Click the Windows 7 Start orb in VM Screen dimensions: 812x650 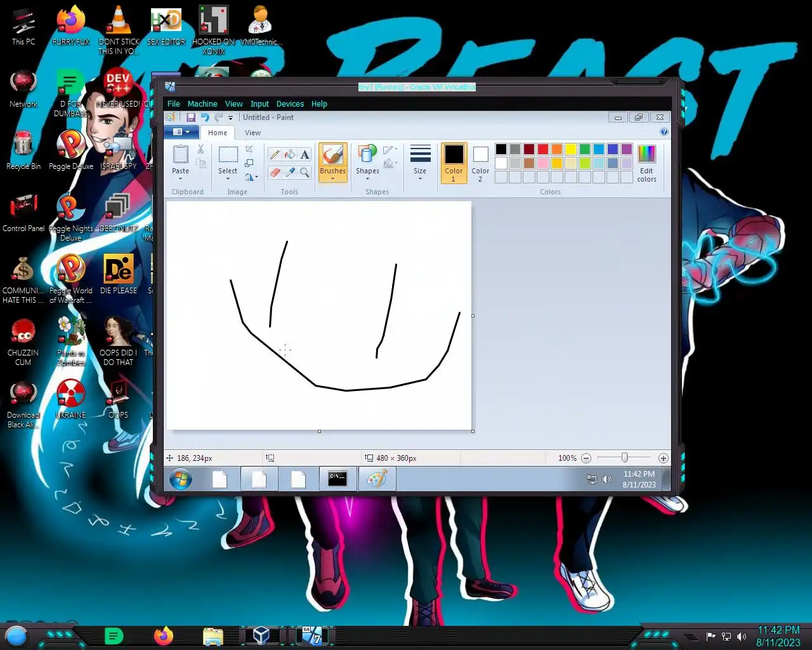pyautogui.click(x=181, y=479)
